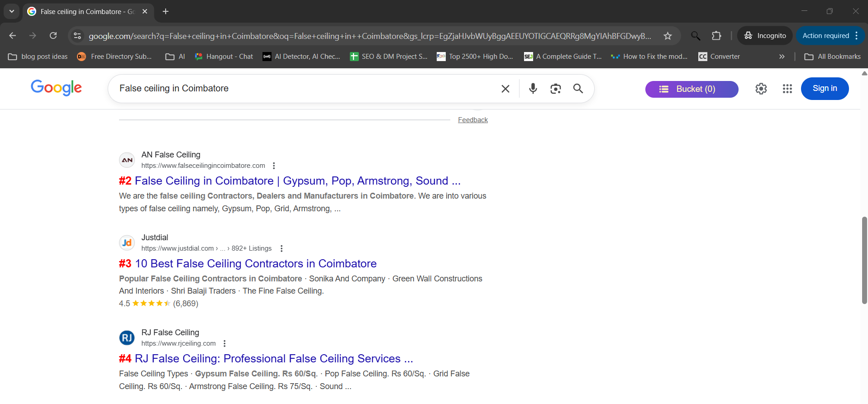The image size is (868, 404).
Task: Click the voice search microphone icon
Action: pos(533,89)
